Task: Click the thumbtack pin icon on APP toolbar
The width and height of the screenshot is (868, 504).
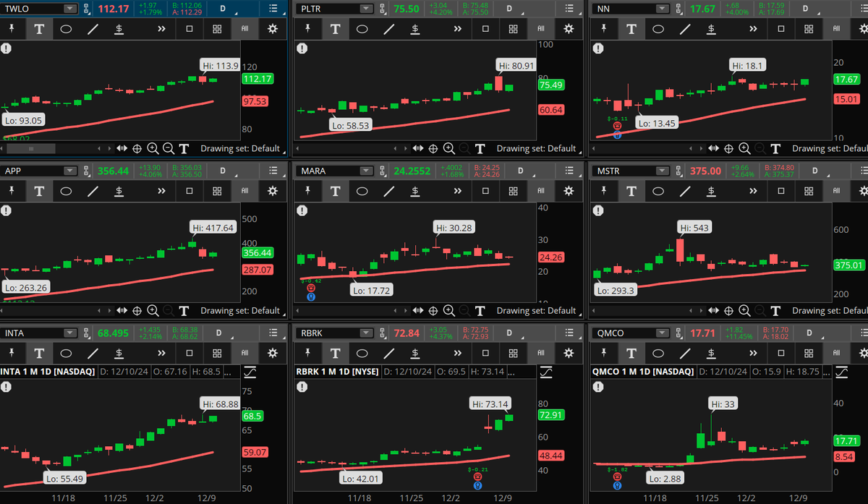Action: 11,191
